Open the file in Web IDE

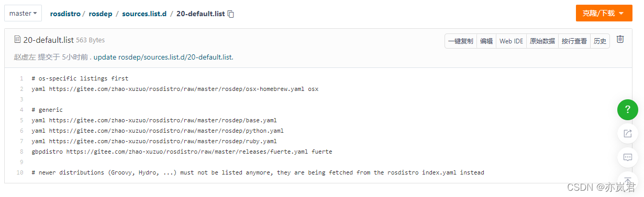[x=511, y=41]
